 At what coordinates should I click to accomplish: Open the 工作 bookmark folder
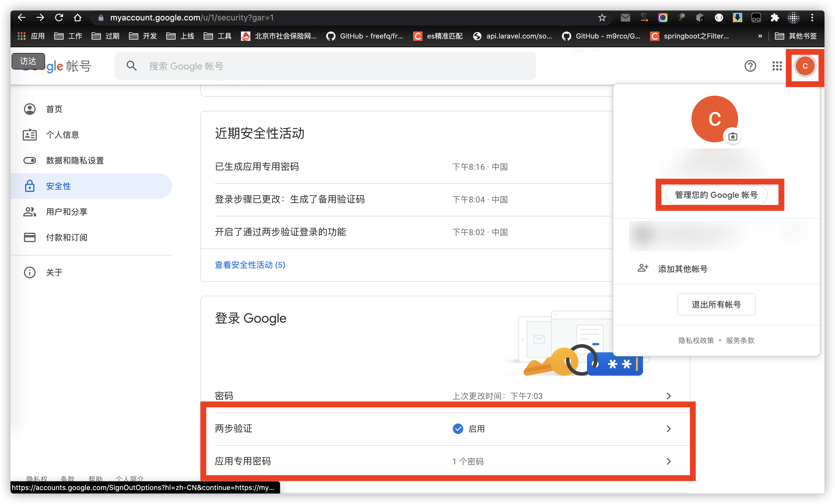click(x=69, y=36)
